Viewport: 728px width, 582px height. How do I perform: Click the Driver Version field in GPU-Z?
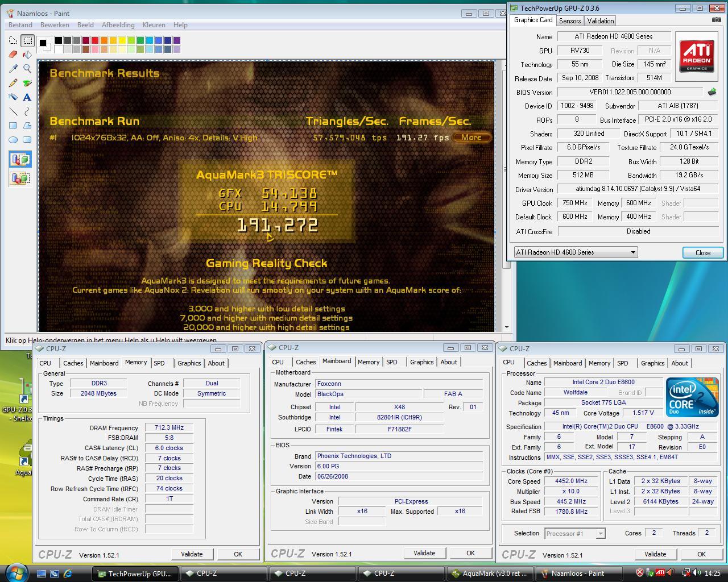(637, 189)
